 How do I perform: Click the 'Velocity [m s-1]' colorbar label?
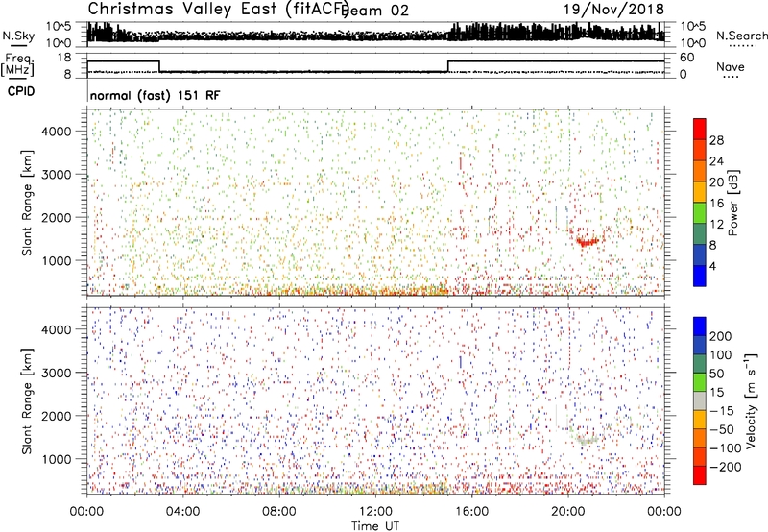click(750, 400)
